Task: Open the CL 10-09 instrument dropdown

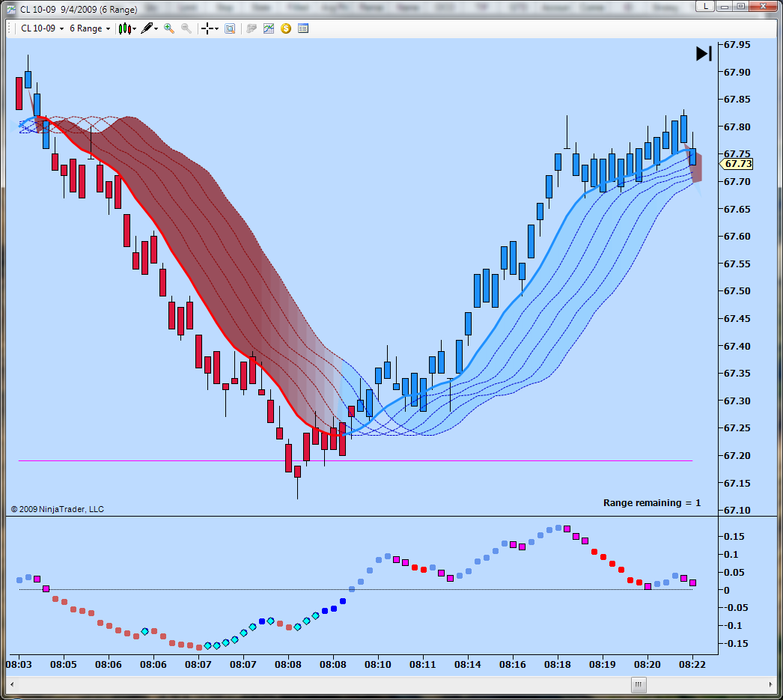Action: click(x=43, y=28)
